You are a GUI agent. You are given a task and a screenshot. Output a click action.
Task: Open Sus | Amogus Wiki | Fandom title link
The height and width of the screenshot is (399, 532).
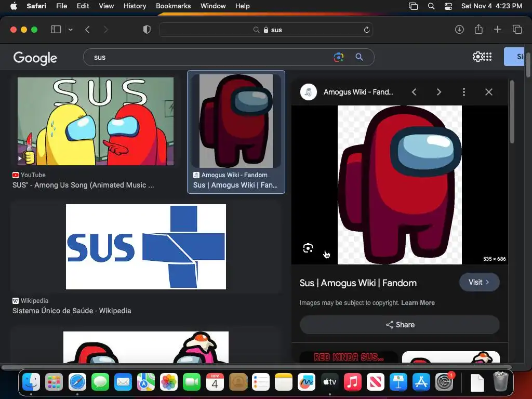pyautogui.click(x=358, y=283)
